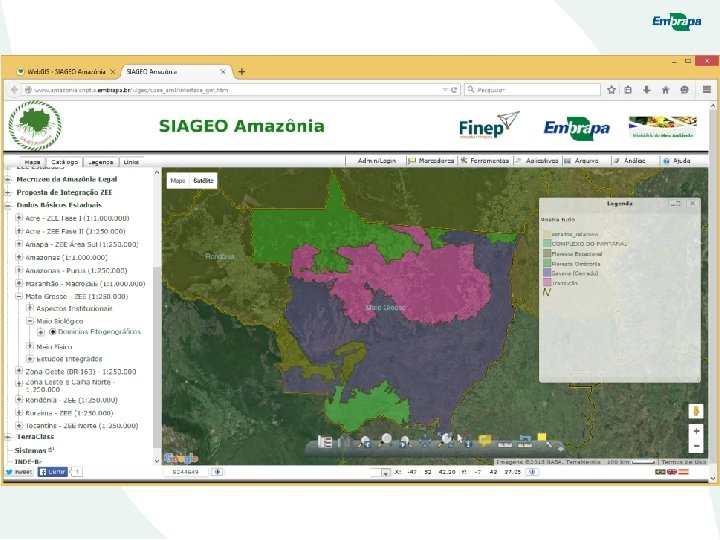Activate the pan arrows tool
The height and width of the screenshot is (540, 720).
pyautogui.click(x=425, y=440)
